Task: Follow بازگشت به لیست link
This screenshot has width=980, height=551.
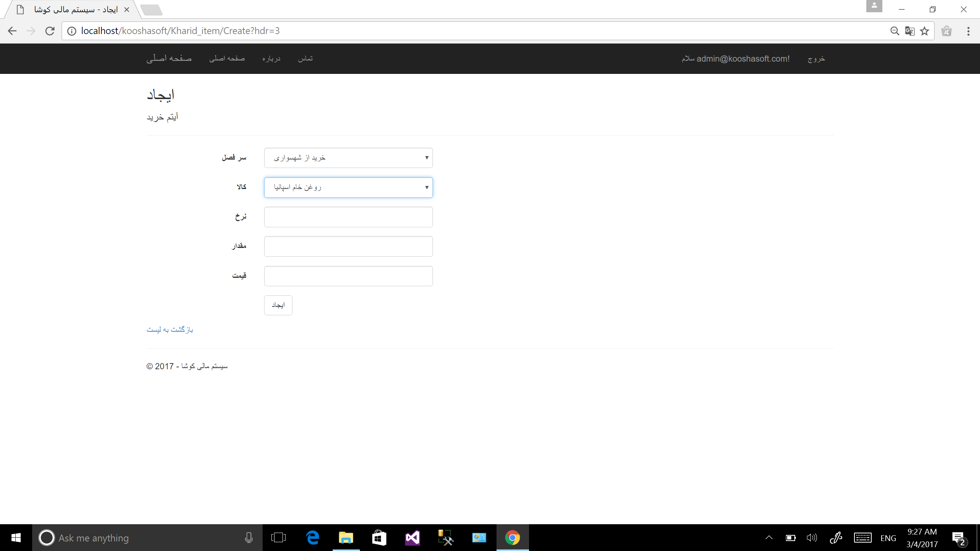Action: [170, 329]
